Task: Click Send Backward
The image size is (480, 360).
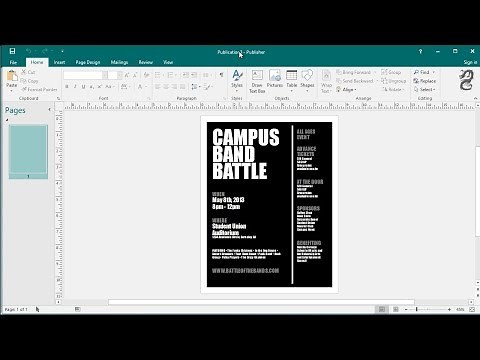Action: [x=355, y=81]
